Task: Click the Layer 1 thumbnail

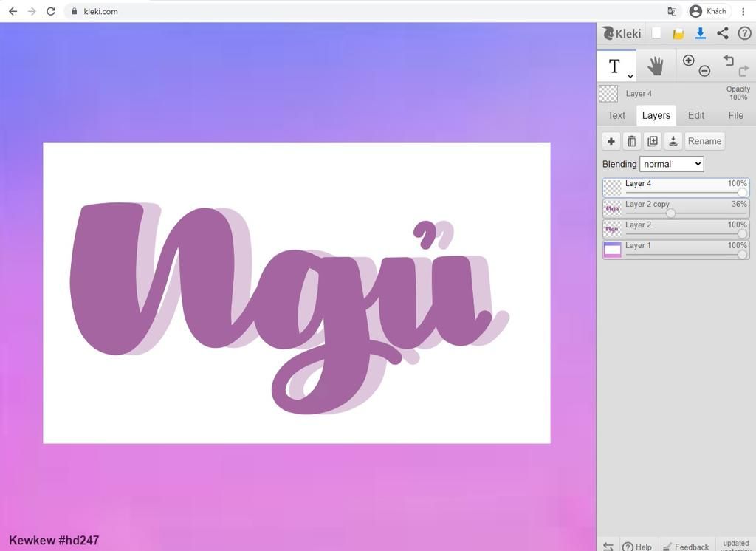Action: tap(612, 250)
